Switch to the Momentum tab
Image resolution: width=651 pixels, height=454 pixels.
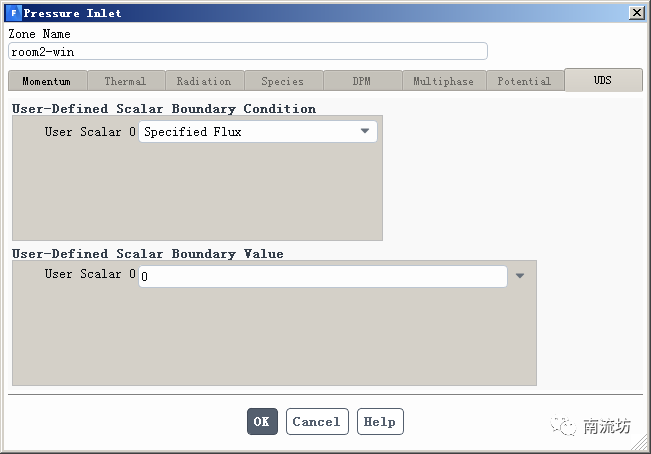click(x=46, y=81)
